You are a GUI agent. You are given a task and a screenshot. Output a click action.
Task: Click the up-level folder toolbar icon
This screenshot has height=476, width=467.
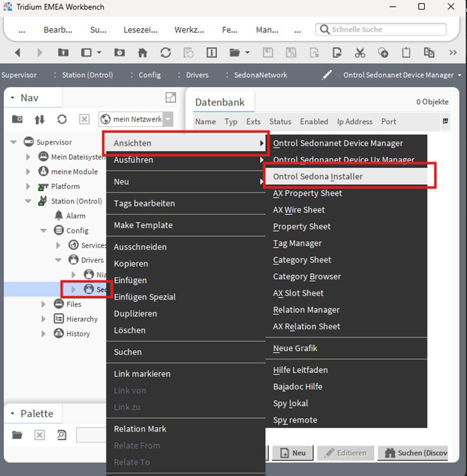tap(63, 53)
